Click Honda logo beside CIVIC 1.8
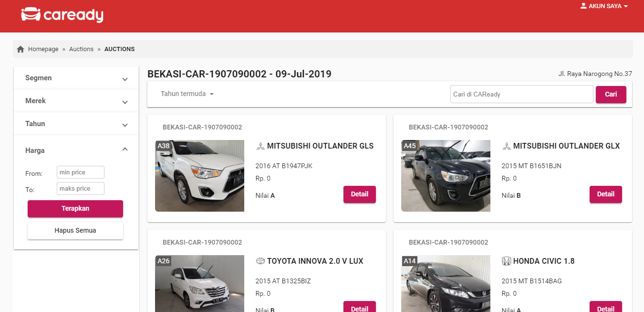 (x=506, y=261)
